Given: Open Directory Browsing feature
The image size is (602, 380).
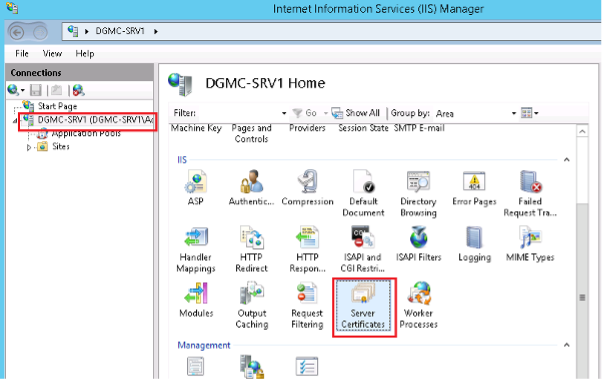Looking at the screenshot, I should 418,193.
